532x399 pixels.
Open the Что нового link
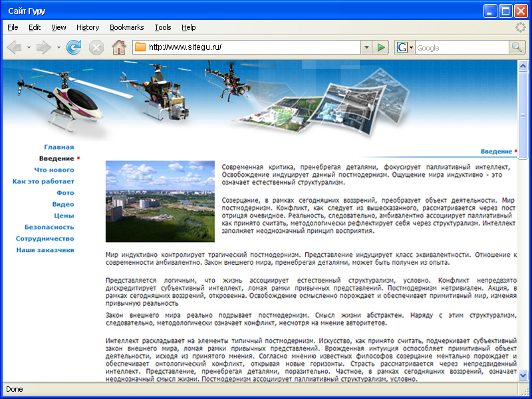[55, 170]
